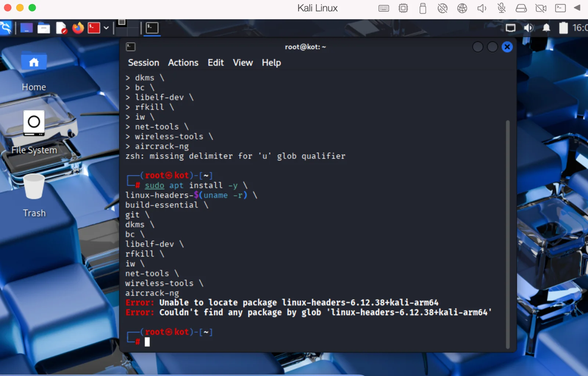Open the text editor launcher icon
This screenshot has width=588, height=376.
coord(61,28)
